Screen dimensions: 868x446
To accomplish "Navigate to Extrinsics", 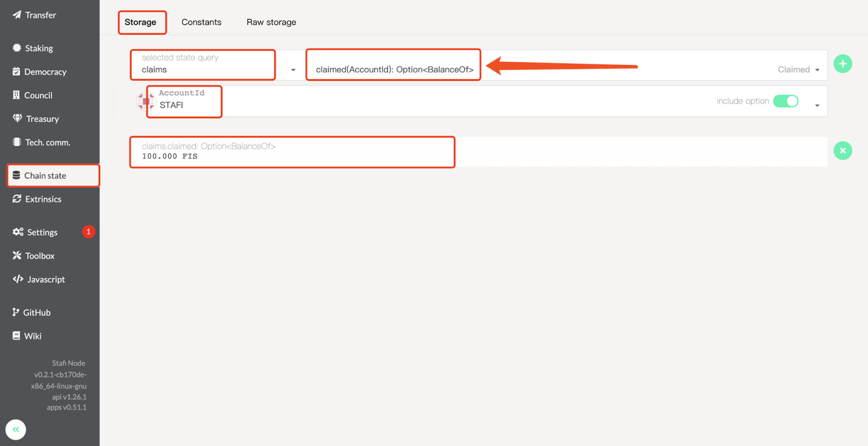I will click(x=43, y=199).
